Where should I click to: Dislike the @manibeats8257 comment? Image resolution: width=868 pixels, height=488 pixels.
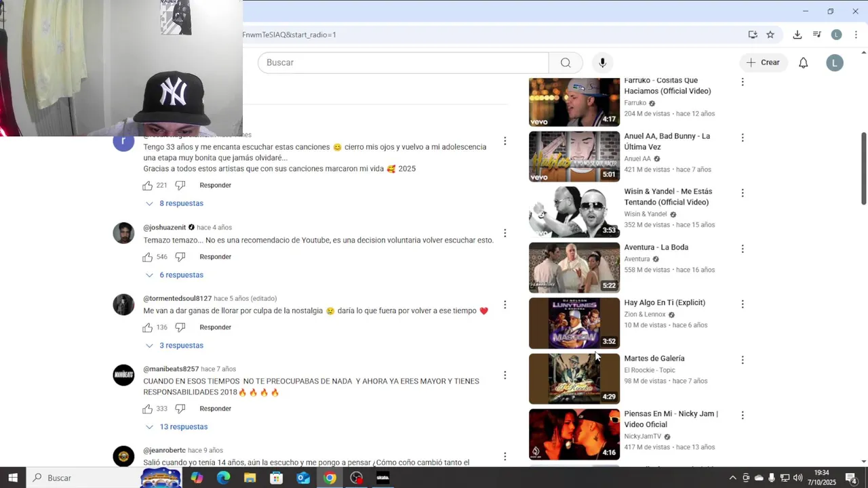click(180, 409)
